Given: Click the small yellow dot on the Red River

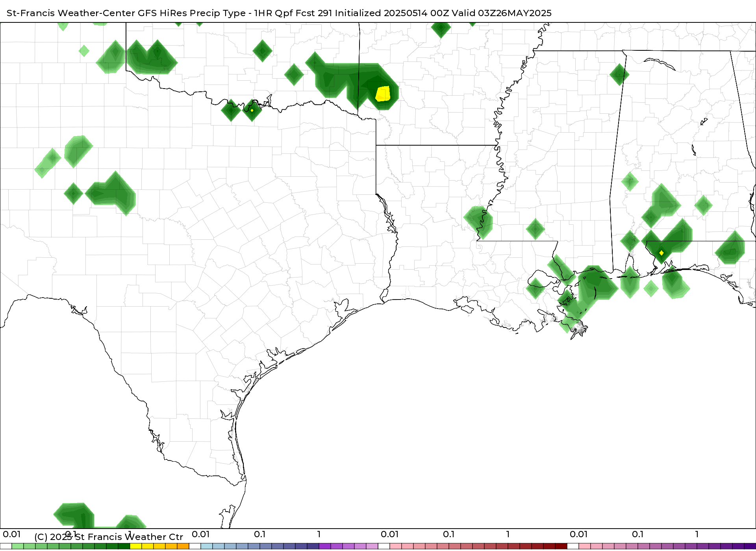Looking at the screenshot, I should click(252, 110).
